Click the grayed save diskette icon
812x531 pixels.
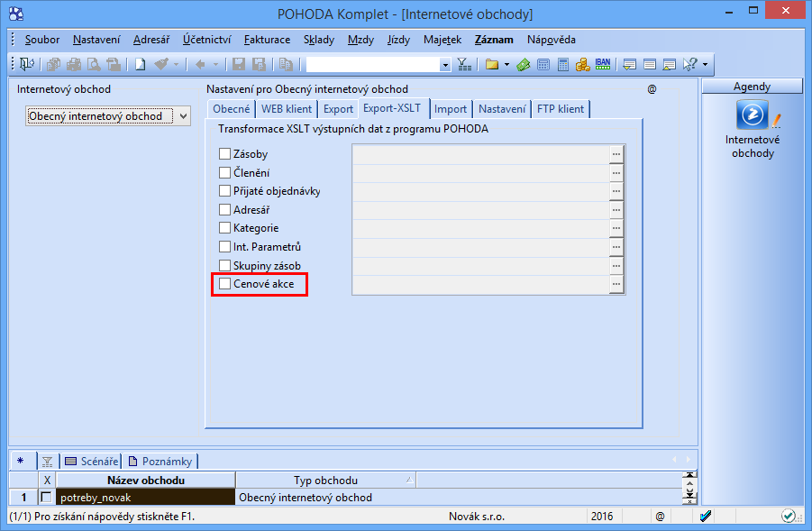(x=238, y=64)
